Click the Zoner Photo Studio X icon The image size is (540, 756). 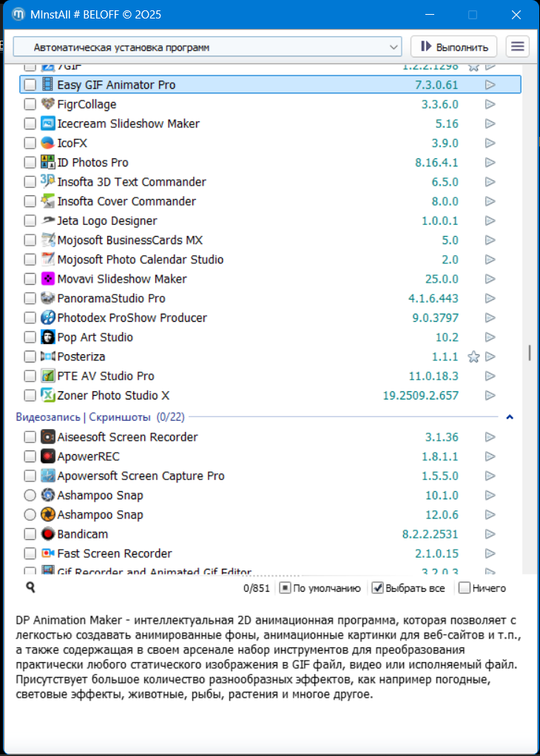tap(47, 395)
